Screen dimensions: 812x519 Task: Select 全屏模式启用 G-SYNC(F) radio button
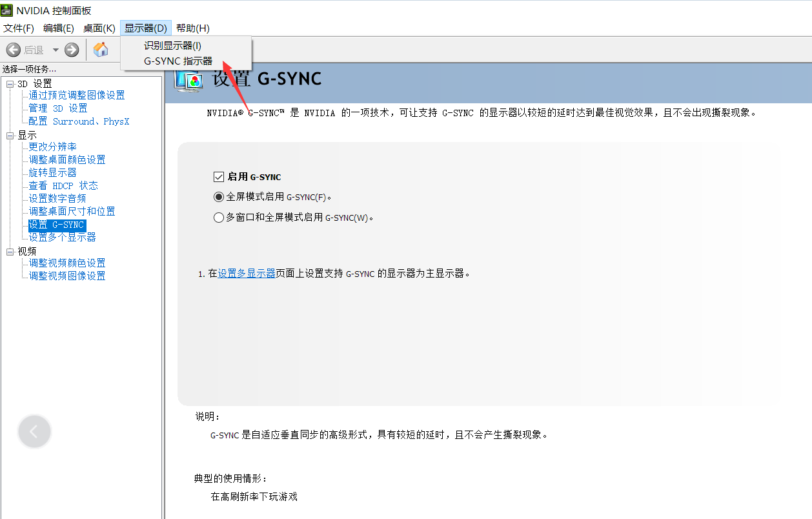(x=218, y=197)
